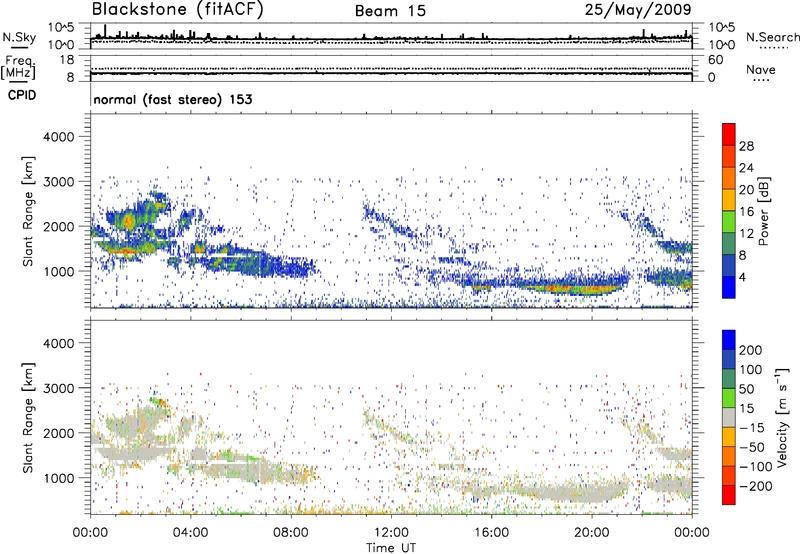
Task: Click the '200' velocity scale value
Action: (751, 350)
